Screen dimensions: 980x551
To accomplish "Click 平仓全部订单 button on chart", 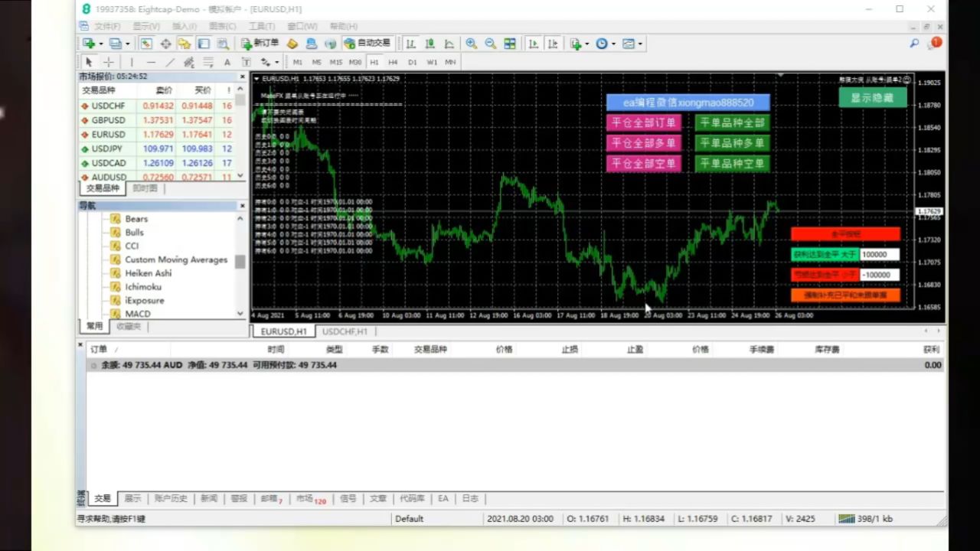I will pos(644,122).
